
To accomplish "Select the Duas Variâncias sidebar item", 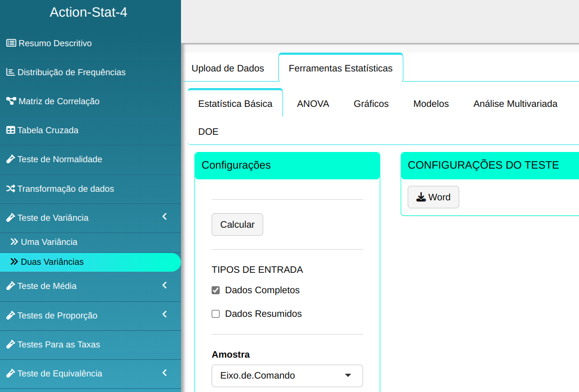I will (52, 262).
